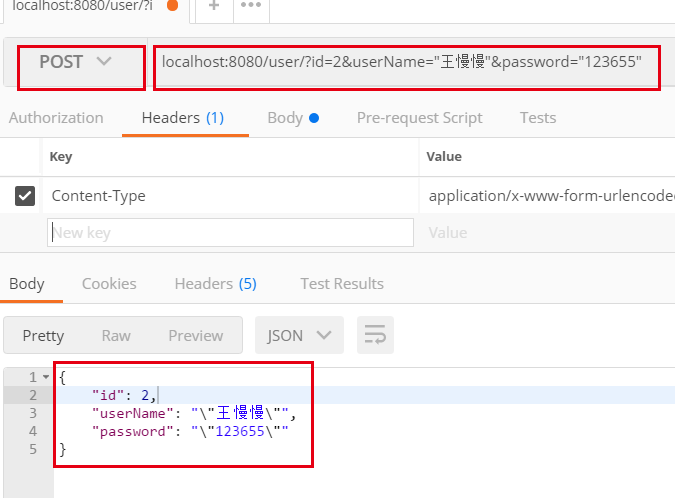
Task: Uncheck the Content-Type header checkbox
Action: coord(25,196)
